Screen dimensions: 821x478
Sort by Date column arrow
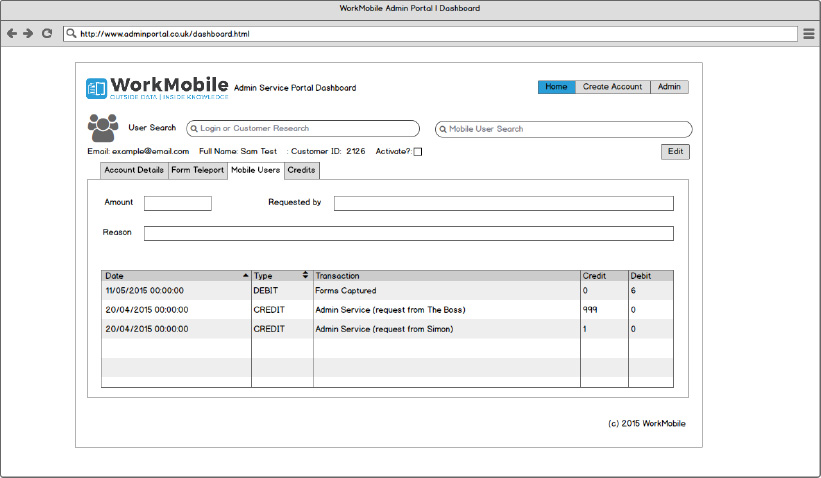click(x=245, y=275)
